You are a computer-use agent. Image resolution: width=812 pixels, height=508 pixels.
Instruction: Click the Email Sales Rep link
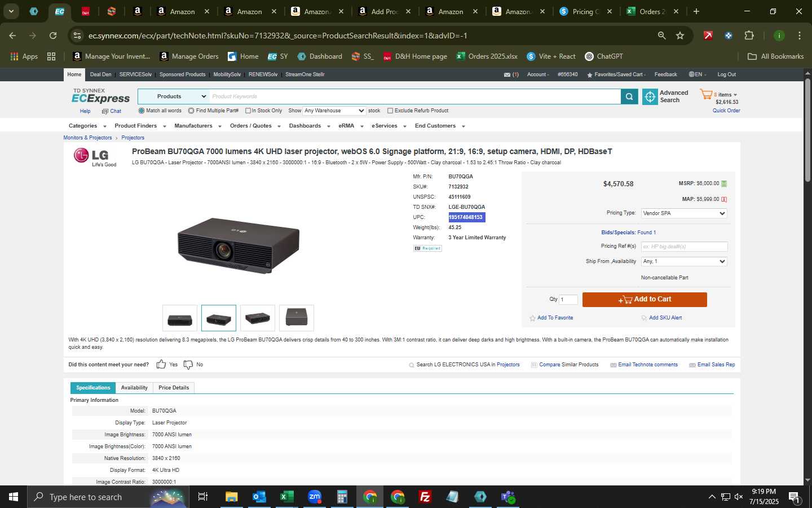coord(716,365)
